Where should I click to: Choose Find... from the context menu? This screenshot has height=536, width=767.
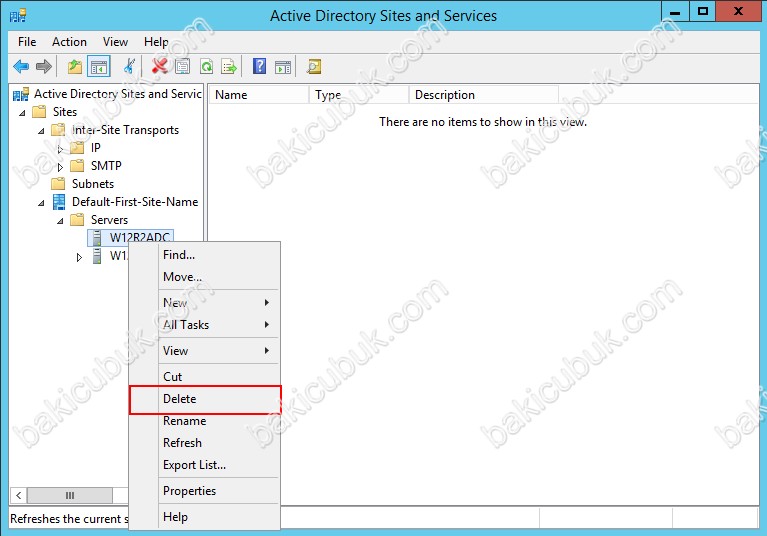coord(205,255)
